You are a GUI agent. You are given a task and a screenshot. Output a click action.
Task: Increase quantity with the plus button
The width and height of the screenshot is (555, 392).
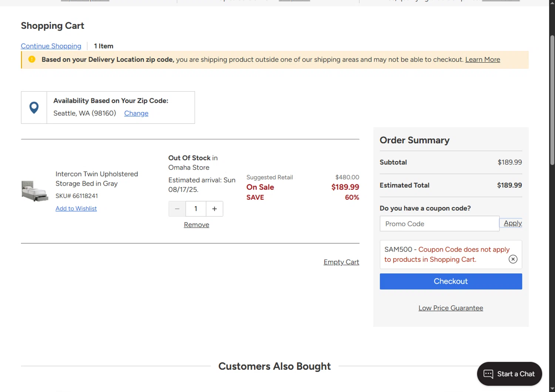click(x=215, y=209)
